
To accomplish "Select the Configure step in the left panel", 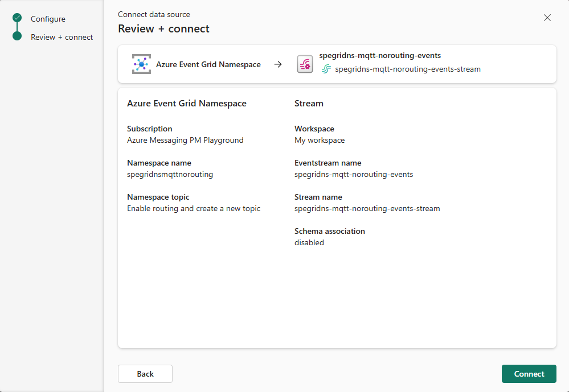I will (48, 18).
